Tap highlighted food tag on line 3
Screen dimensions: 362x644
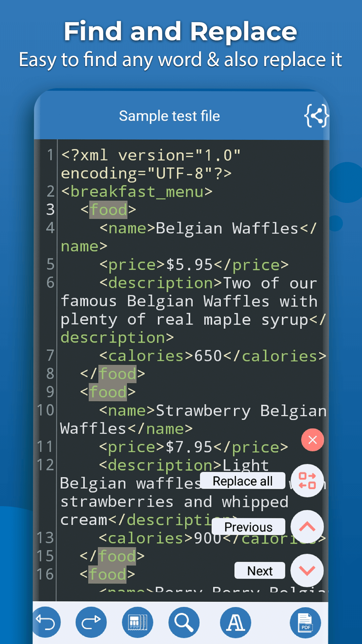point(109,210)
